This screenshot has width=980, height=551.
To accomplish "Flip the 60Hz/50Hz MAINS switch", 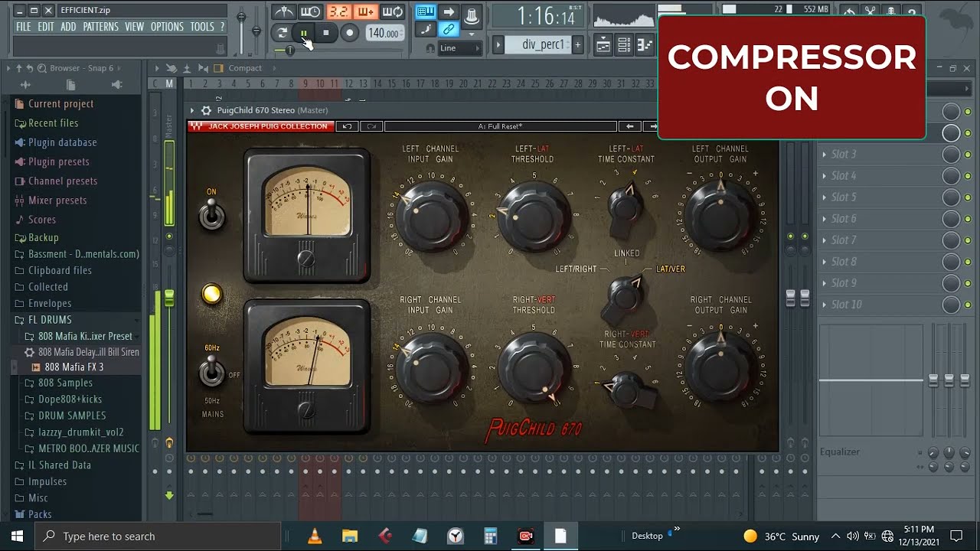I will click(212, 373).
